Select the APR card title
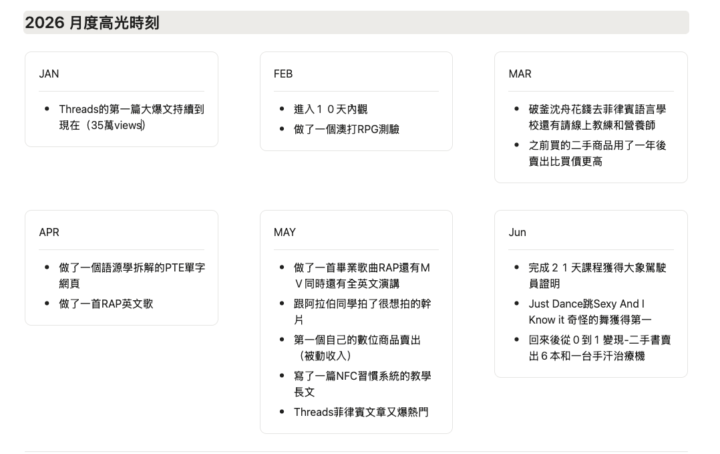Screen dimensions: 720x454 click(49, 232)
